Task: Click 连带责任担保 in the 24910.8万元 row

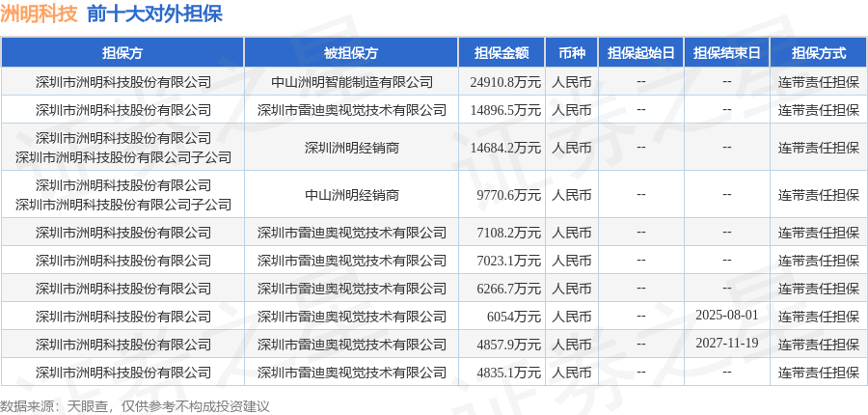Action: coord(819,82)
